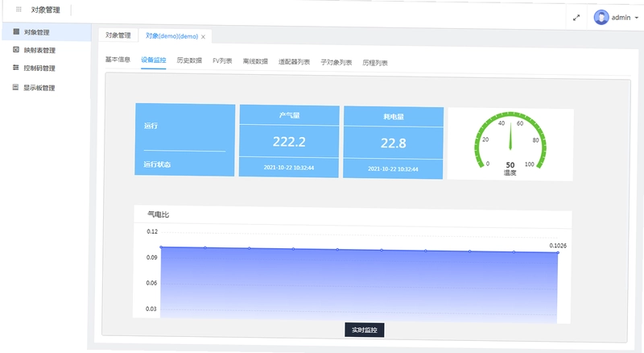Select the 适配器列表 tab

click(294, 62)
